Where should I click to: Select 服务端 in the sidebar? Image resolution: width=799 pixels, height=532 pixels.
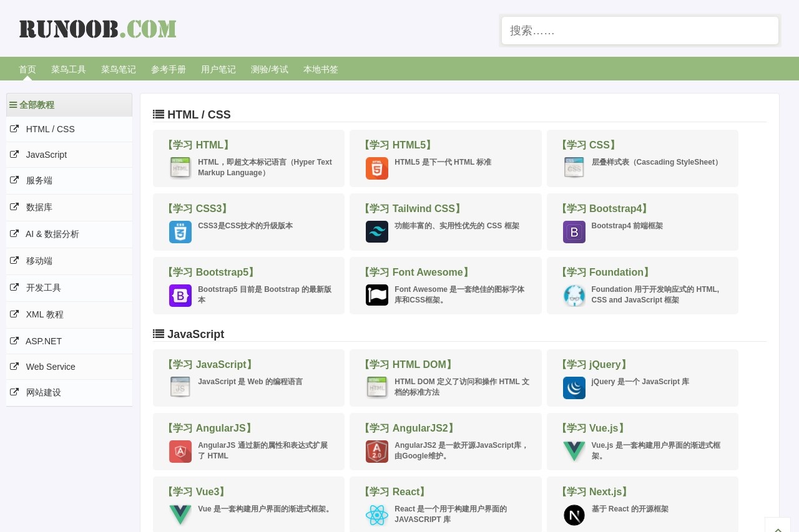click(69, 181)
